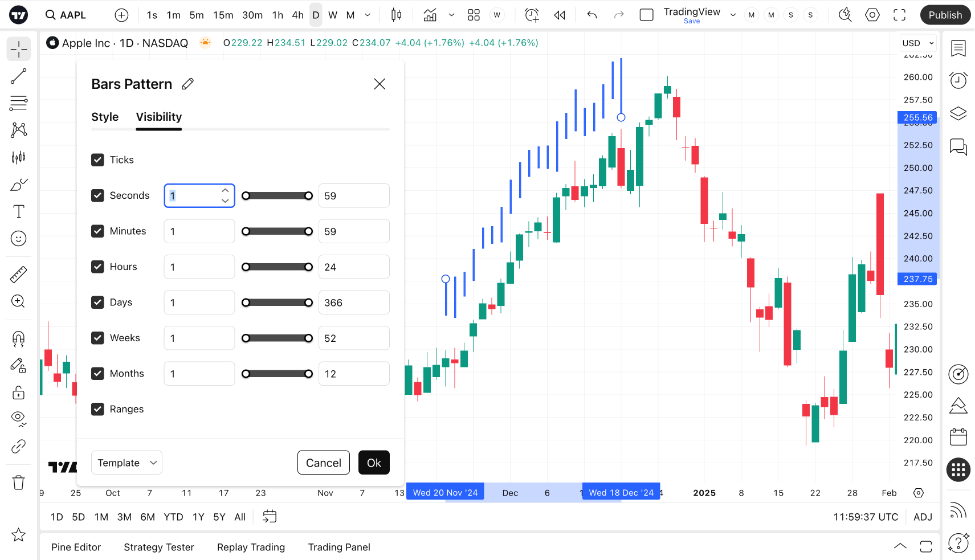The height and width of the screenshot is (560, 975).
Task: Add symbol with compare plus icon
Action: coord(121,15)
